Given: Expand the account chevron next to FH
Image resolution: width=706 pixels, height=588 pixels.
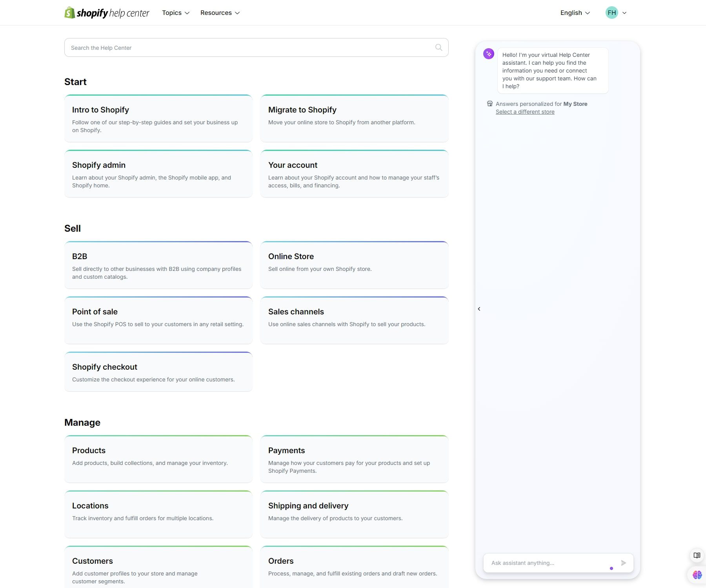Looking at the screenshot, I should 624,13.
